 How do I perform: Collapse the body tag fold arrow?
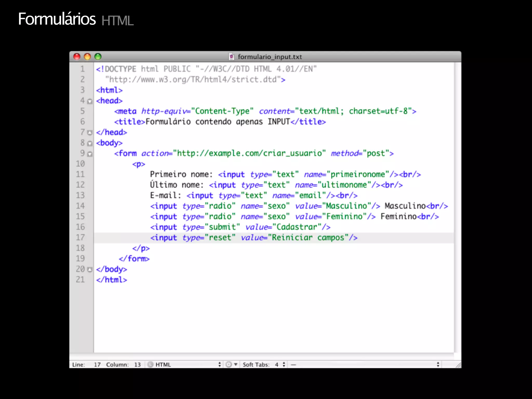[x=90, y=143]
